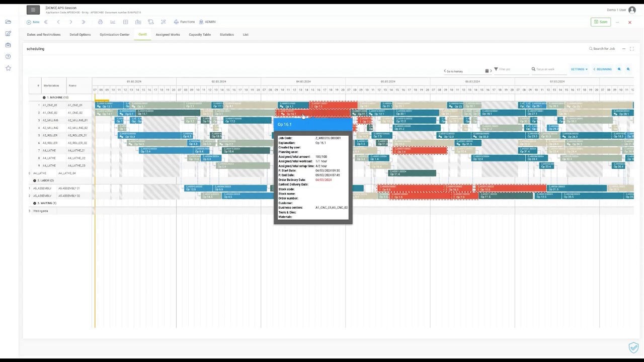Open the Optimization Center tab

coord(115,35)
